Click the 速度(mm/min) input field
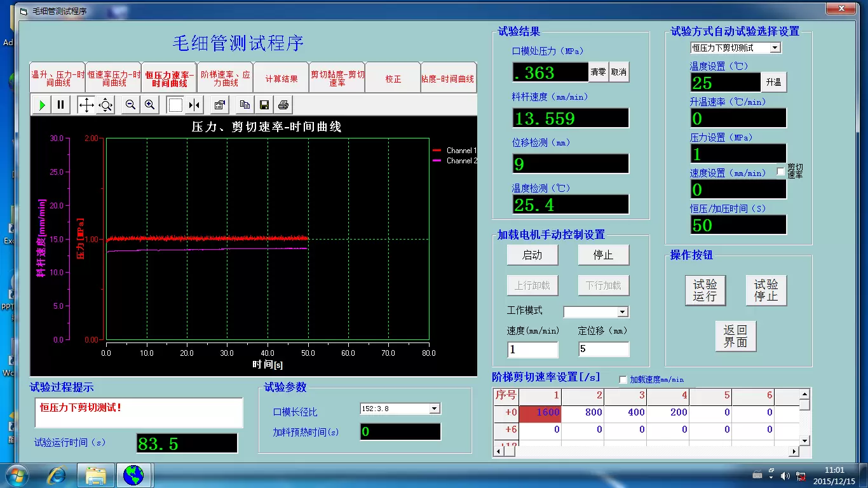Image resolution: width=868 pixels, height=488 pixels. tap(532, 349)
